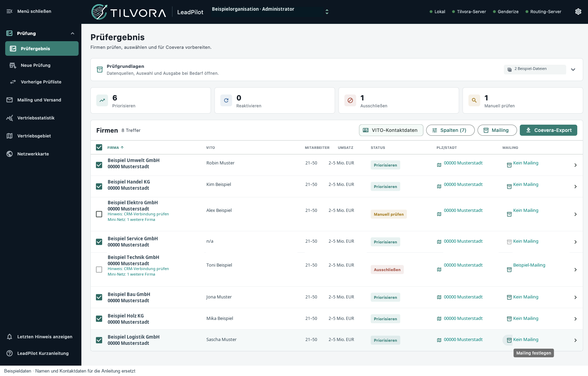
Task: Click the Menü schließen collapse icon
Action: tap(9, 11)
